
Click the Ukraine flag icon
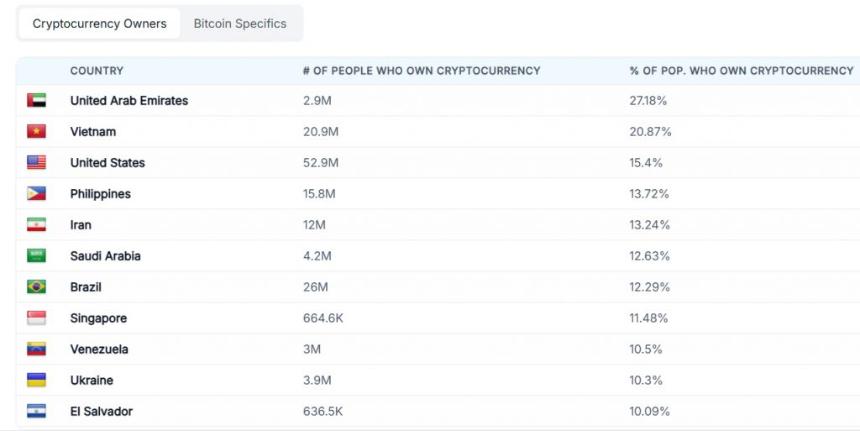(36, 380)
